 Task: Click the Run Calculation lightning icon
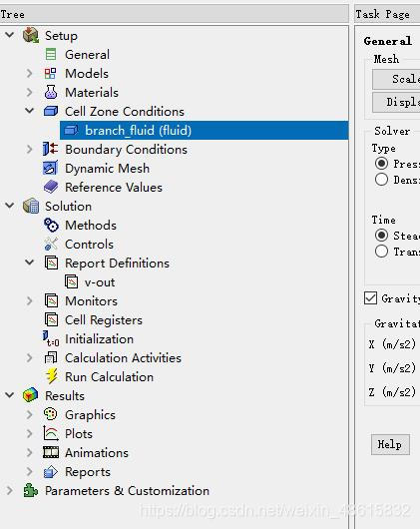(52, 376)
